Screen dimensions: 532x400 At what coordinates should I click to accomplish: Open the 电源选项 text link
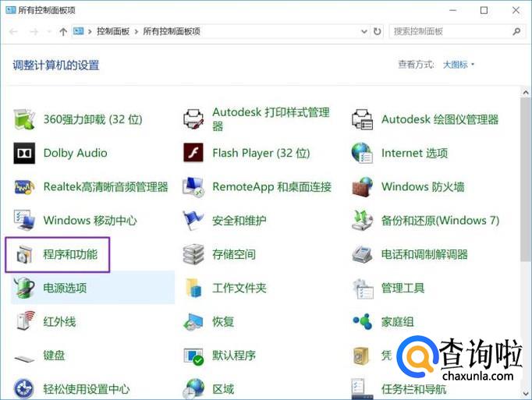click(65, 288)
